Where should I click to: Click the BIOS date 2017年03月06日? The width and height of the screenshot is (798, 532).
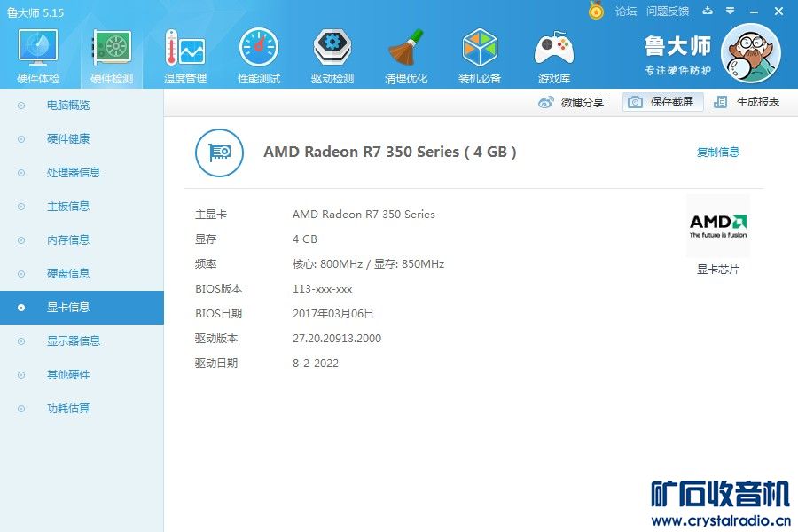(332, 314)
